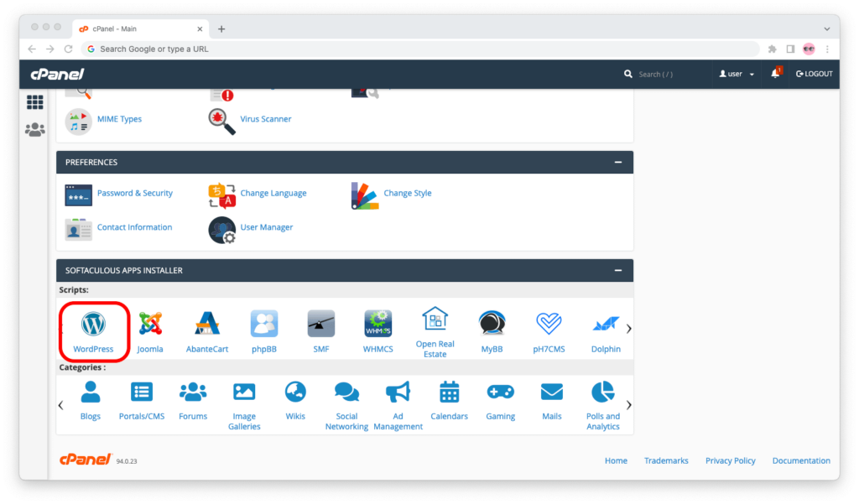
Task: Open the MyBB script installer
Action: coord(492,331)
